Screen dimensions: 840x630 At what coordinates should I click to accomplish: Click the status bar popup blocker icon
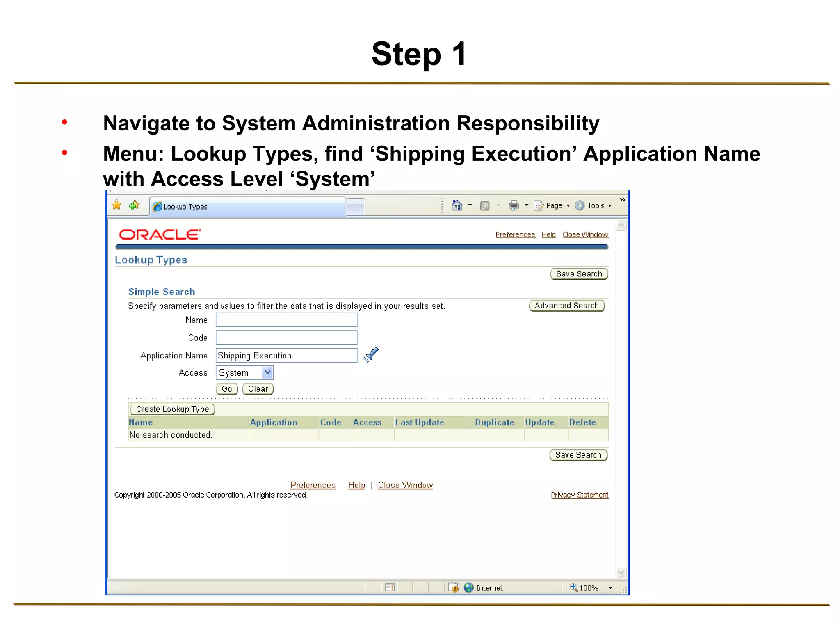point(390,588)
